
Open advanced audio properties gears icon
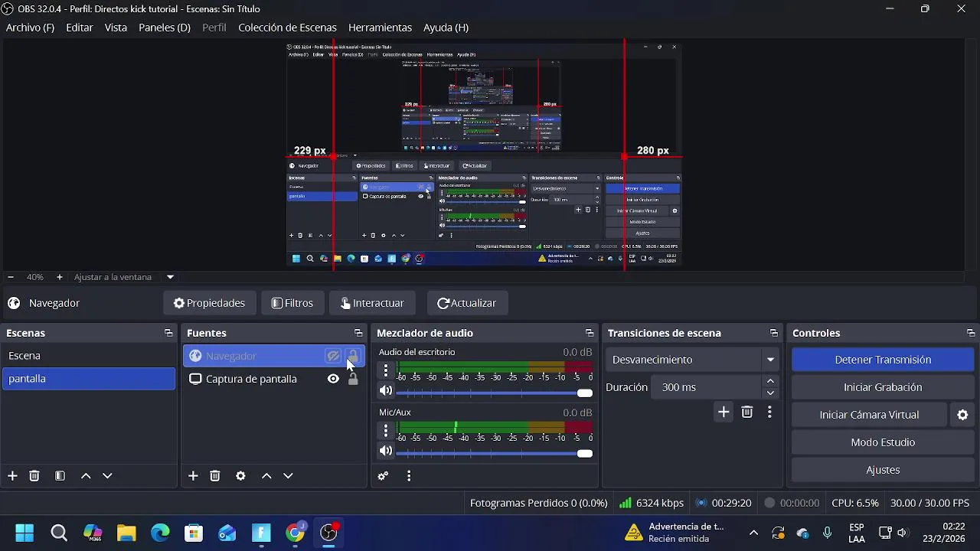click(x=384, y=476)
